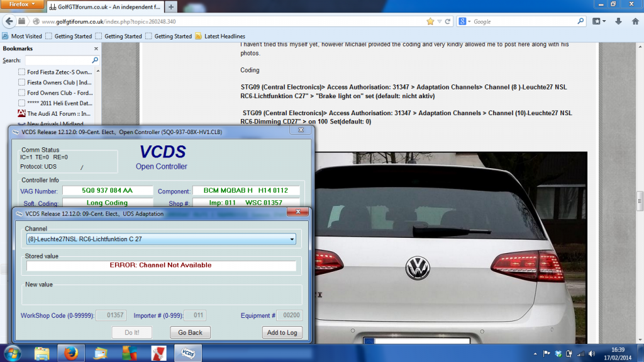Click the Add to Log button
The image size is (644, 362).
[282, 332]
